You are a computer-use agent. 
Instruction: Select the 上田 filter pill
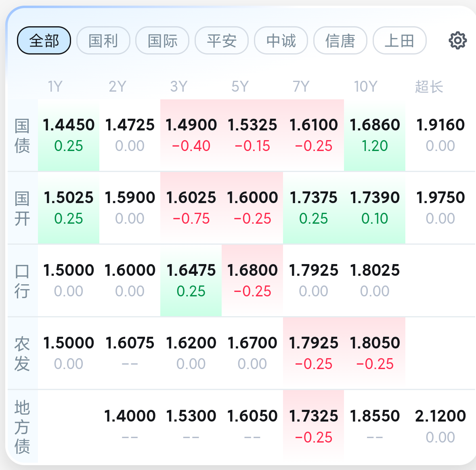[x=400, y=40]
